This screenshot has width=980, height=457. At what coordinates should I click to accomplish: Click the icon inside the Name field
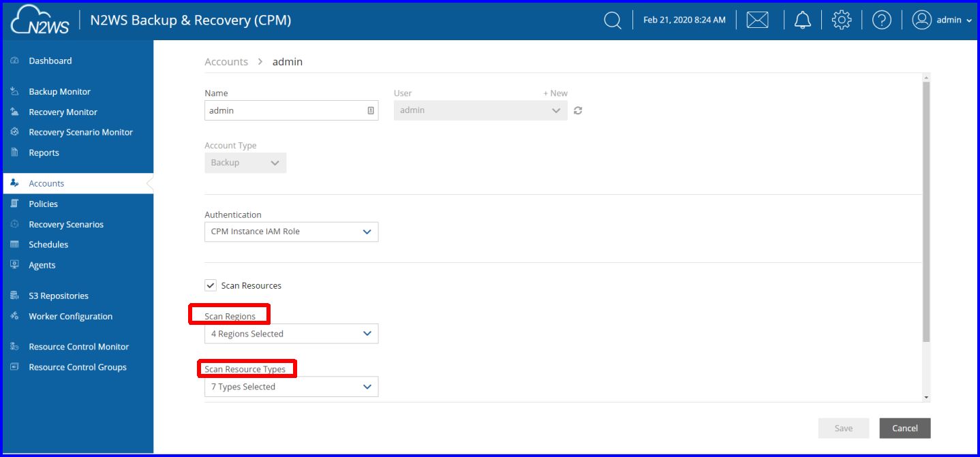371,110
